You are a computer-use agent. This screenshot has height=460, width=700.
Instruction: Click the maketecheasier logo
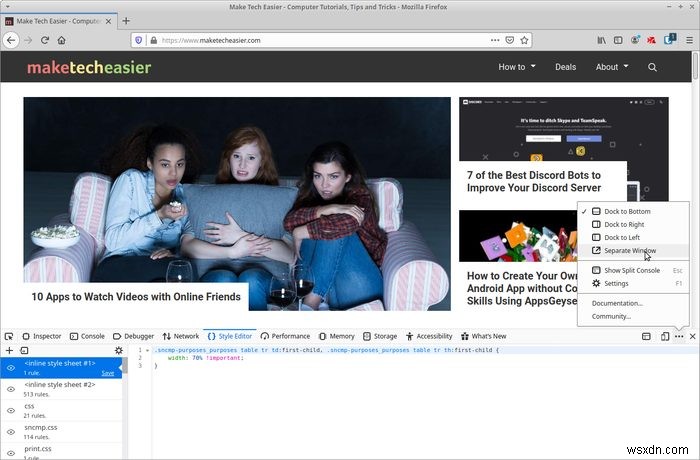point(89,67)
